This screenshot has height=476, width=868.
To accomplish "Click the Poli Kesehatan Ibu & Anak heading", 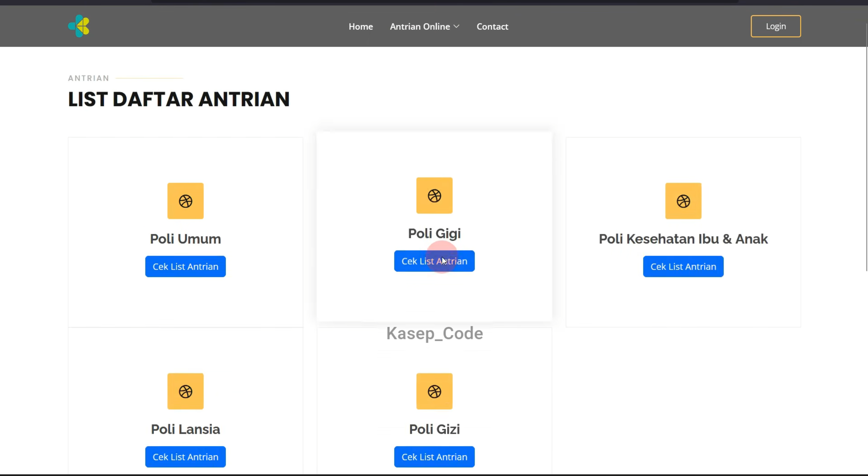I will point(683,239).
